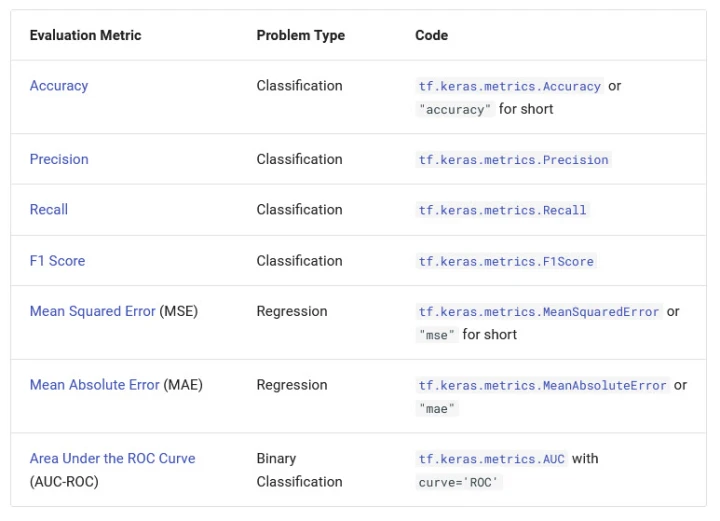This screenshot has width=720, height=521.
Task: Click Regression in the Mean Absolute Error row
Action: tap(292, 385)
